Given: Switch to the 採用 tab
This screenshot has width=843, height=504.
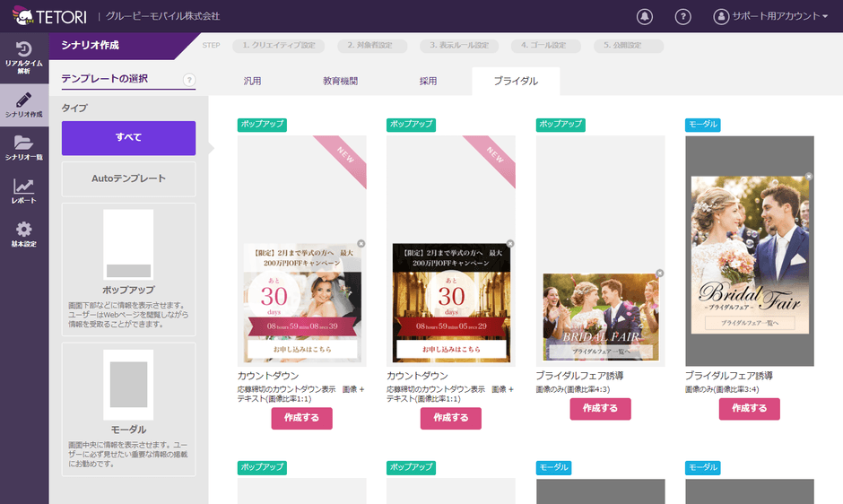Looking at the screenshot, I should [x=429, y=81].
